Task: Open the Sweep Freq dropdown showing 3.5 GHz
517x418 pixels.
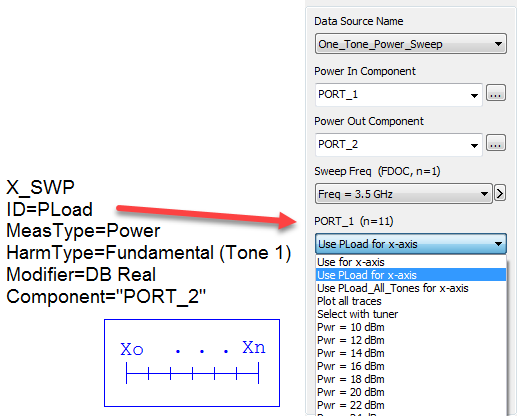Action: 404,194
